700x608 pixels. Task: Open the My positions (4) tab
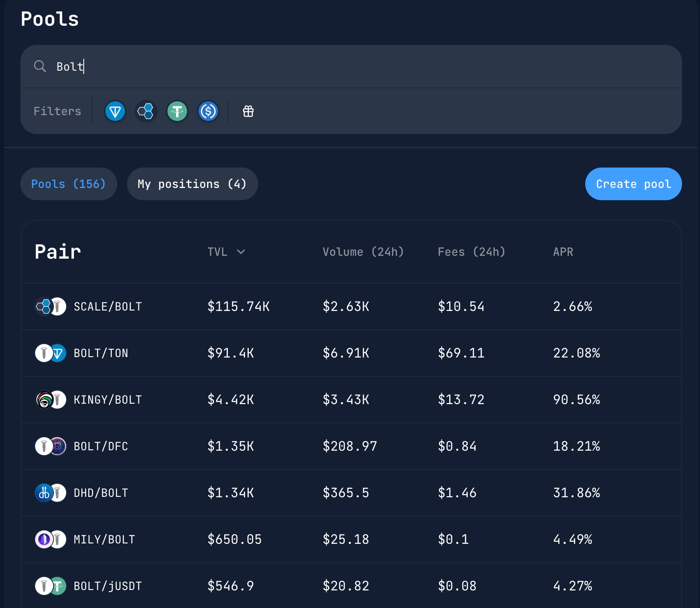click(192, 184)
